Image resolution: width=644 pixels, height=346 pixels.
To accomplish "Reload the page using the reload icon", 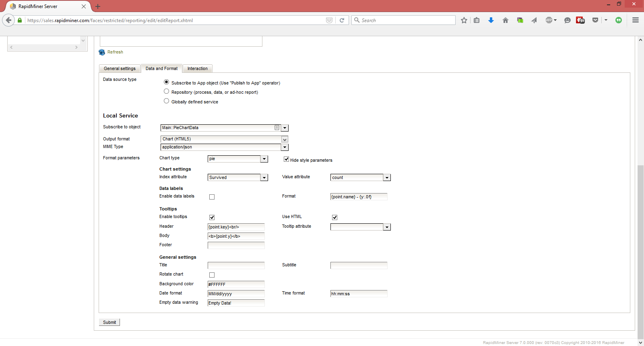I will pyautogui.click(x=342, y=20).
